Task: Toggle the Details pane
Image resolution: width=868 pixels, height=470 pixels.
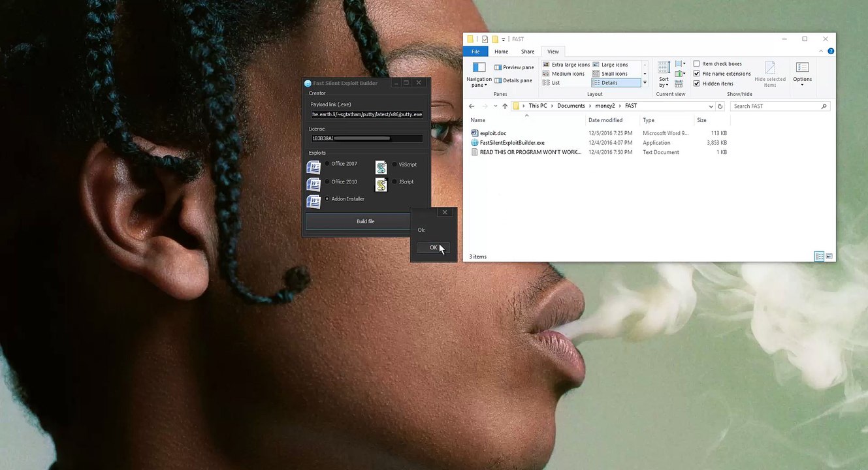Action: 513,80
